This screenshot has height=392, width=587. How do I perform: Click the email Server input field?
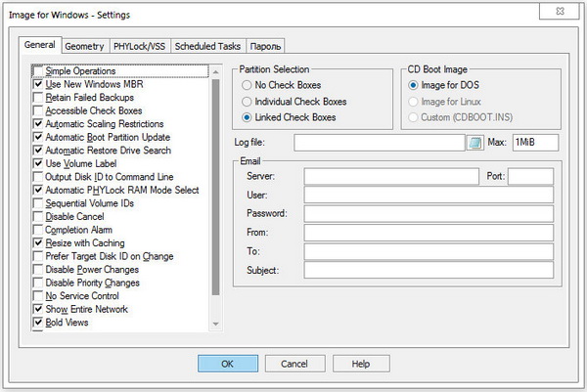coord(391,176)
